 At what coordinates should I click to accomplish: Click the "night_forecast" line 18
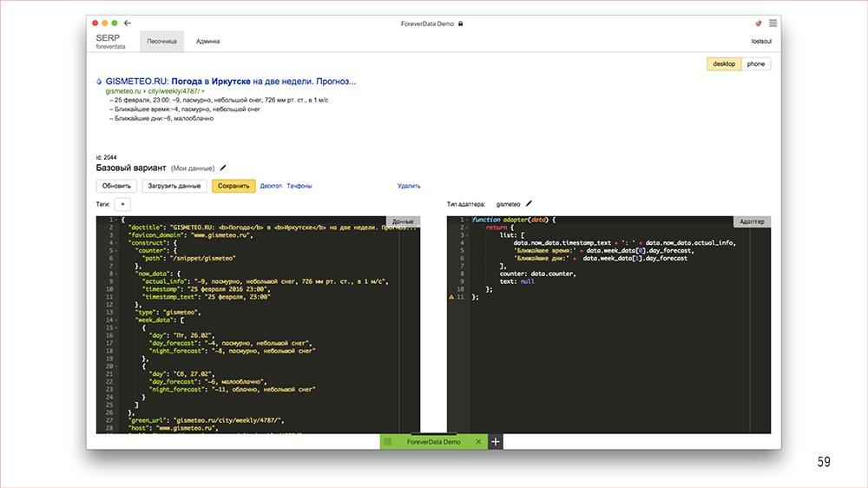[x=232, y=351]
